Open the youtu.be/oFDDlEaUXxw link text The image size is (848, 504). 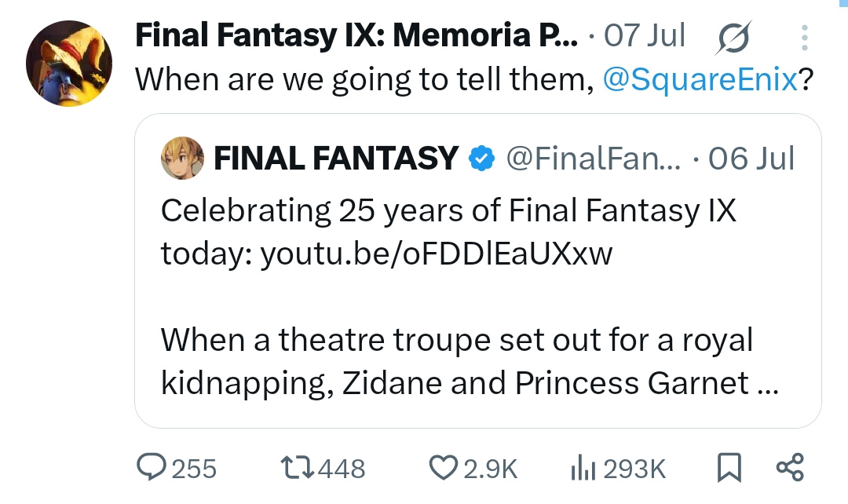pyautogui.click(x=437, y=253)
